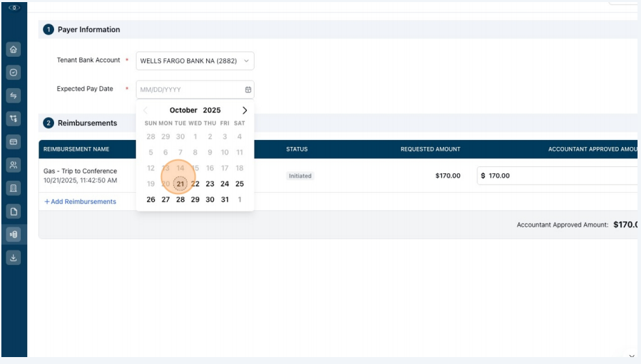Open the documents page sidebar icon

(x=13, y=211)
